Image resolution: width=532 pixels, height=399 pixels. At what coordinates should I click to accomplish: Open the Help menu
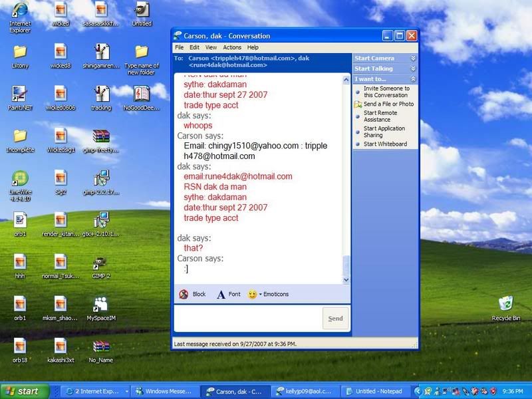click(x=253, y=47)
